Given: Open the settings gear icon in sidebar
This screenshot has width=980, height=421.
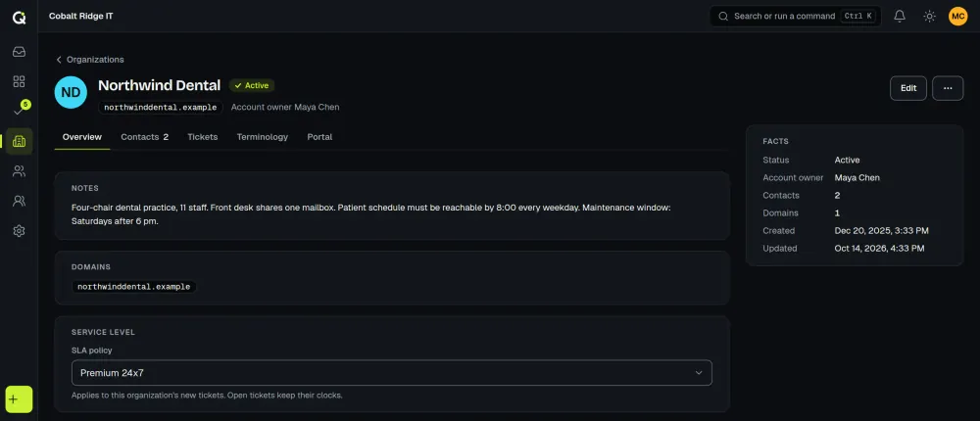Looking at the screenshot, I should [x=19, y=231].
